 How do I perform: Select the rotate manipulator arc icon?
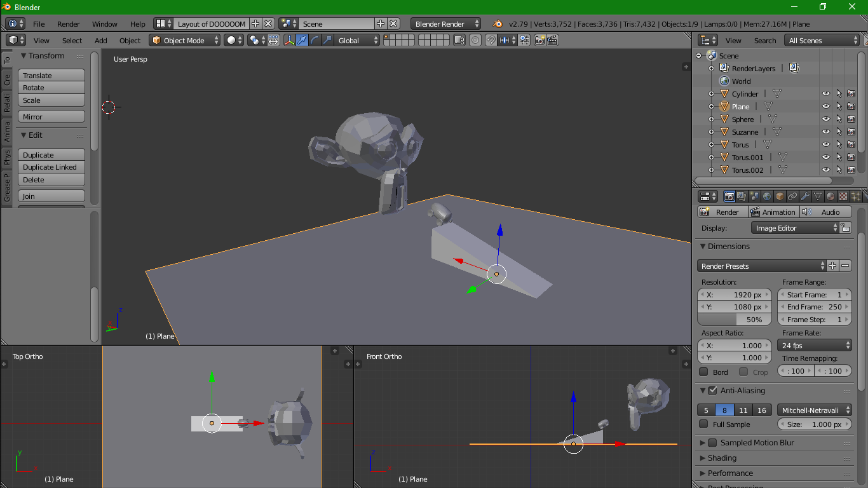[x=315, y=40]
